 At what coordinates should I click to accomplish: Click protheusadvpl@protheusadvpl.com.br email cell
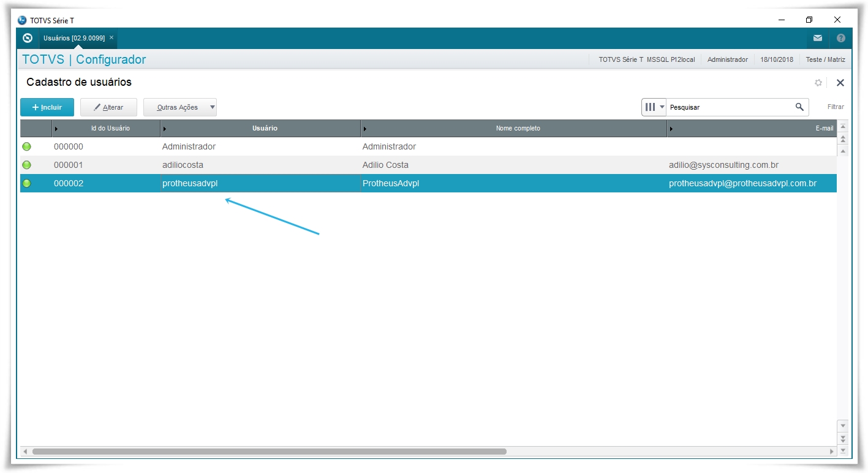742,183
